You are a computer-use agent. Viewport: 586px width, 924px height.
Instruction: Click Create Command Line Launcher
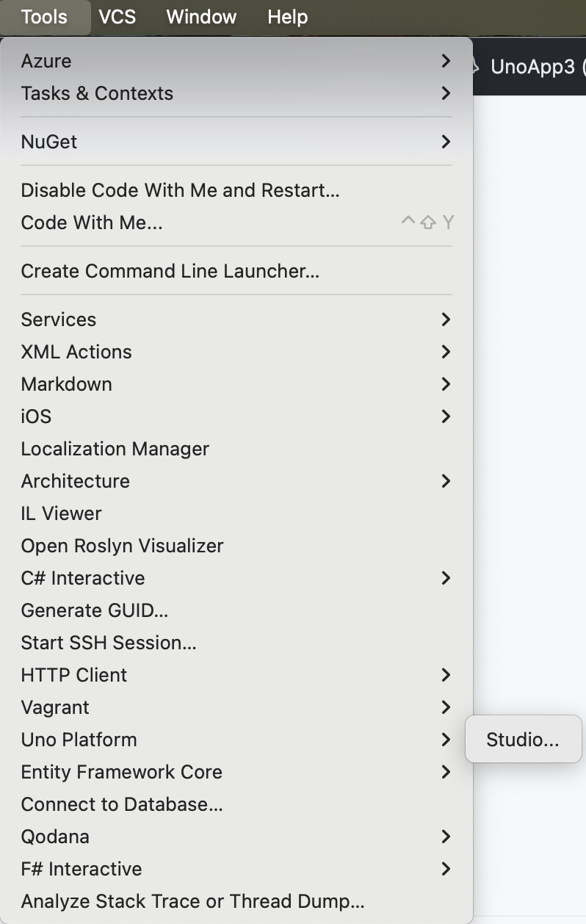[x=170, y=271]
